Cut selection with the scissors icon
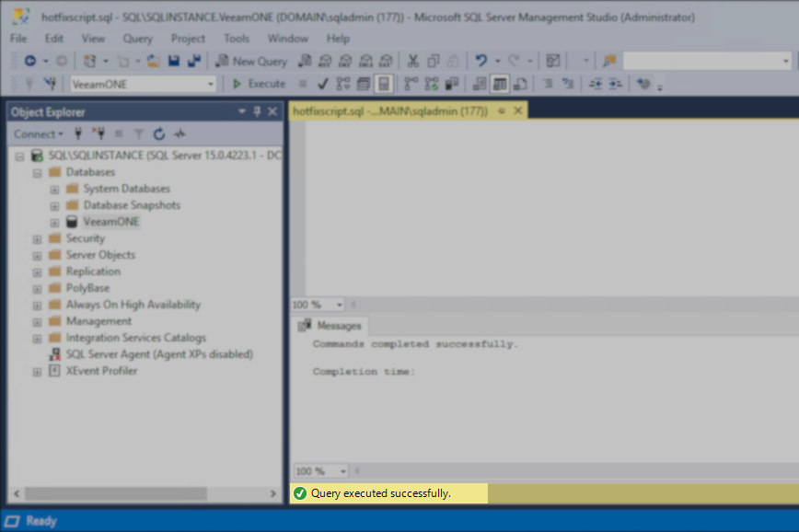Screen dimensions: 799x532 412,61
